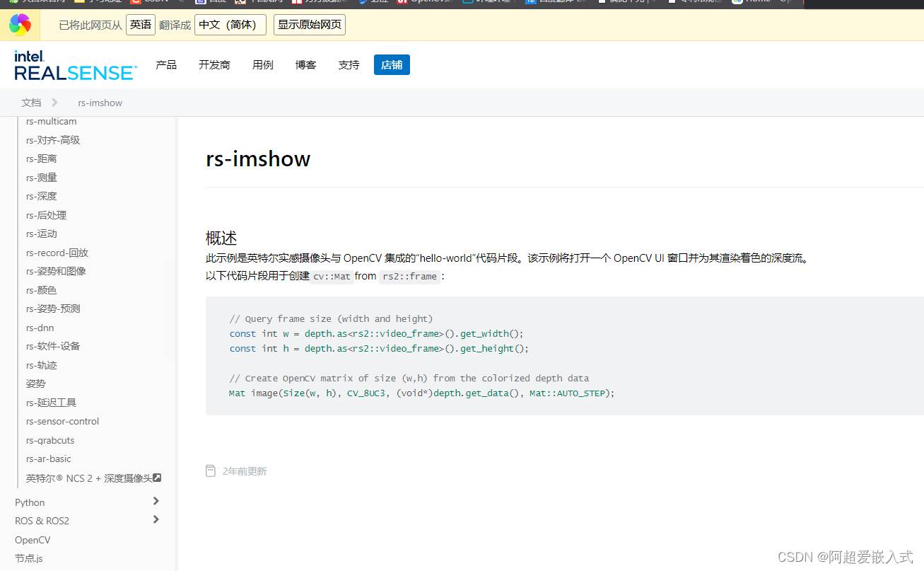Click the cv::Mat inline code
Image resolution: width=924 pixels, height=571 pixels.
[x=332, y=277]
